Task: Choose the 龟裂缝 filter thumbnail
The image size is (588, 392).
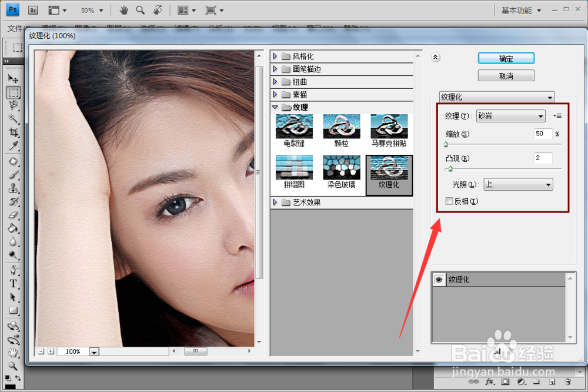Action: click(x=294, y=131)
